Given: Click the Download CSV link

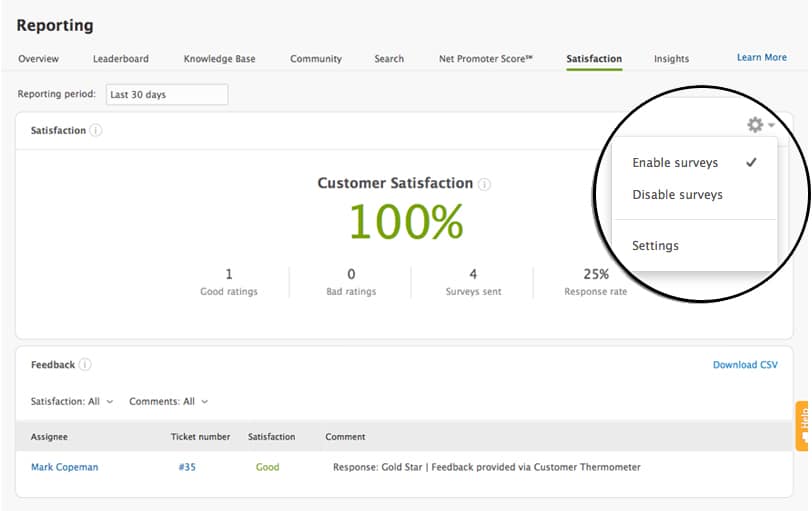Looking at the screenshot, I should 745,364.
